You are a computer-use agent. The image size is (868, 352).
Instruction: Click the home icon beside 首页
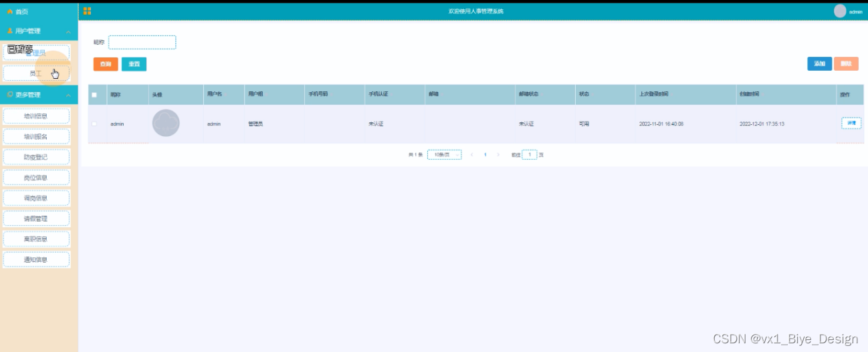[x=9, y=11]
